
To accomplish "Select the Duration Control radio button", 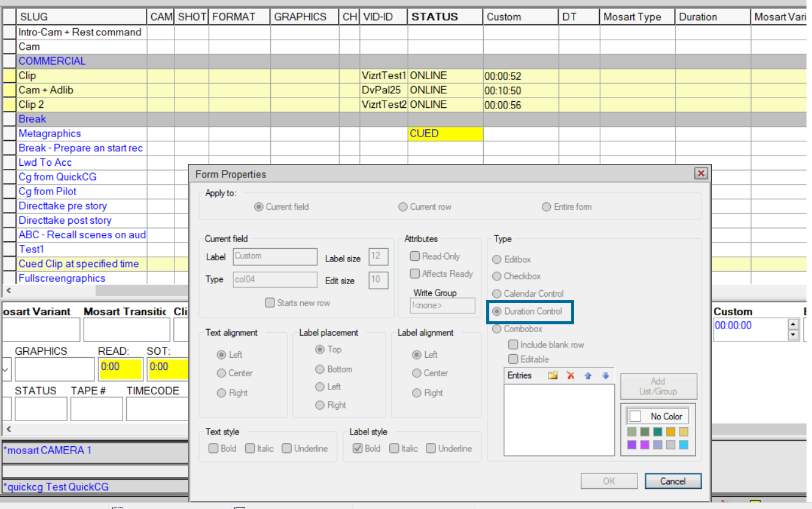I will (497, 311).
